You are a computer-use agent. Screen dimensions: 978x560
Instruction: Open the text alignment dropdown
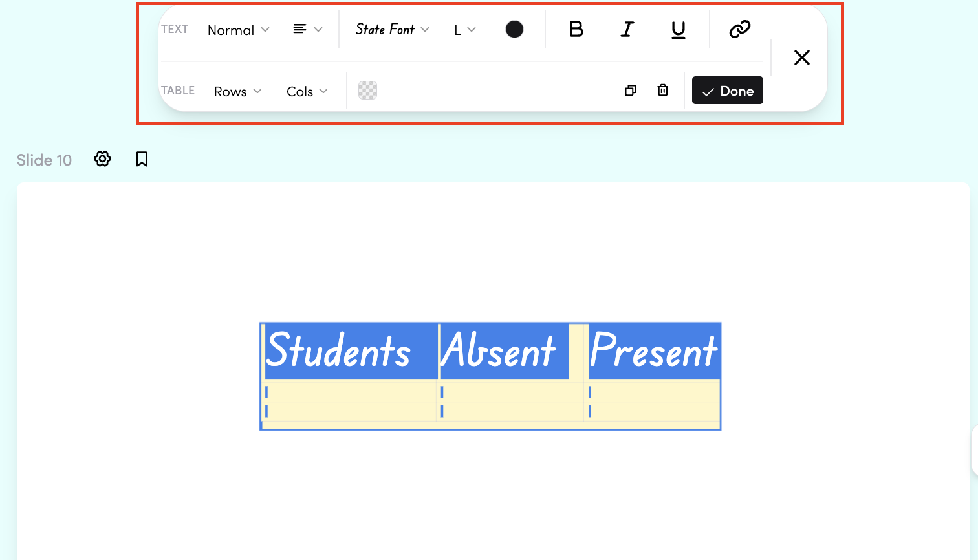point(307,29)
